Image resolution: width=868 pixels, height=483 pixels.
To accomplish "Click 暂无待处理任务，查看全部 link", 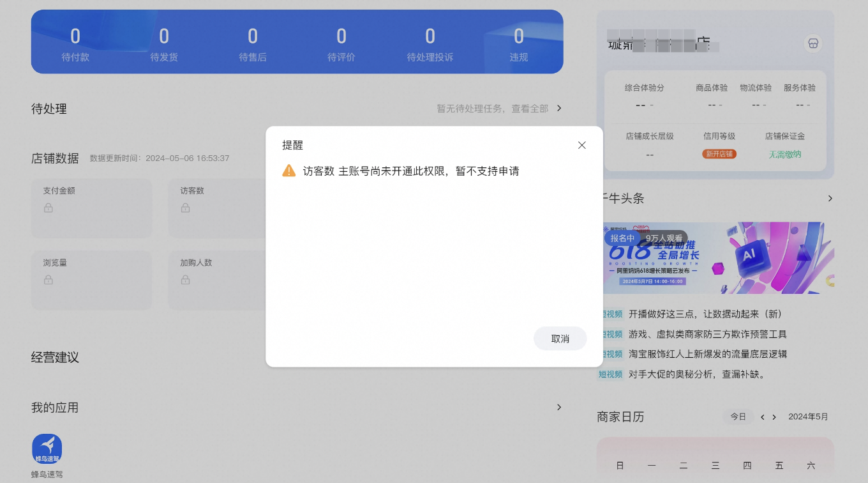I will tap(492, 109).
